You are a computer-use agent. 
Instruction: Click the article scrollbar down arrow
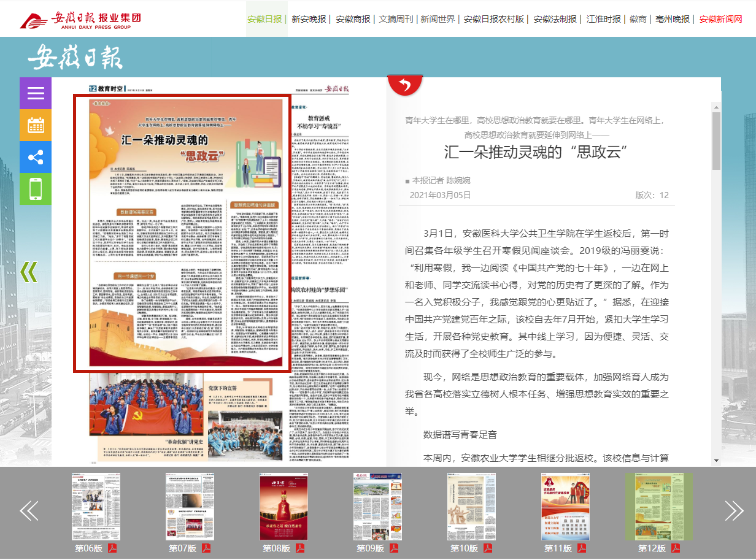pyautogui.click(x=715, y=460)
